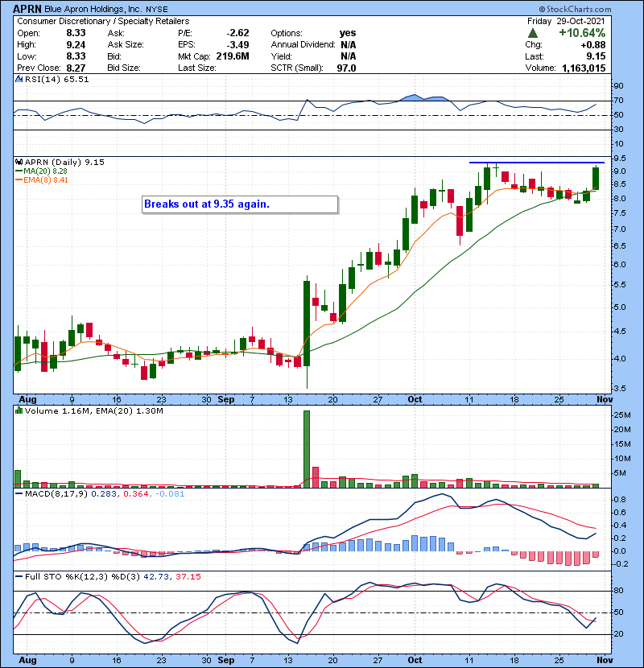
Task: Click the Full STO %K value 42.73
Action: 157,576
